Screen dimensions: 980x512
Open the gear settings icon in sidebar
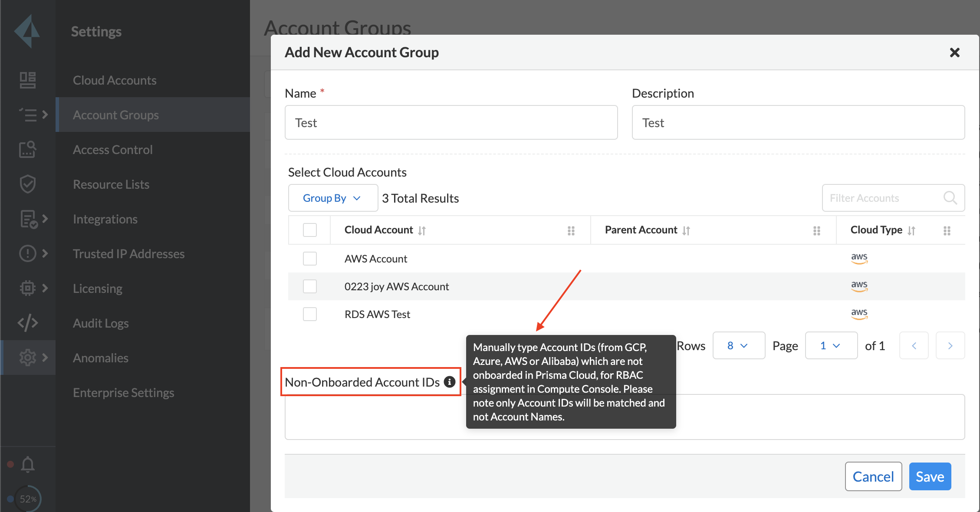click(x=28, y=358)
